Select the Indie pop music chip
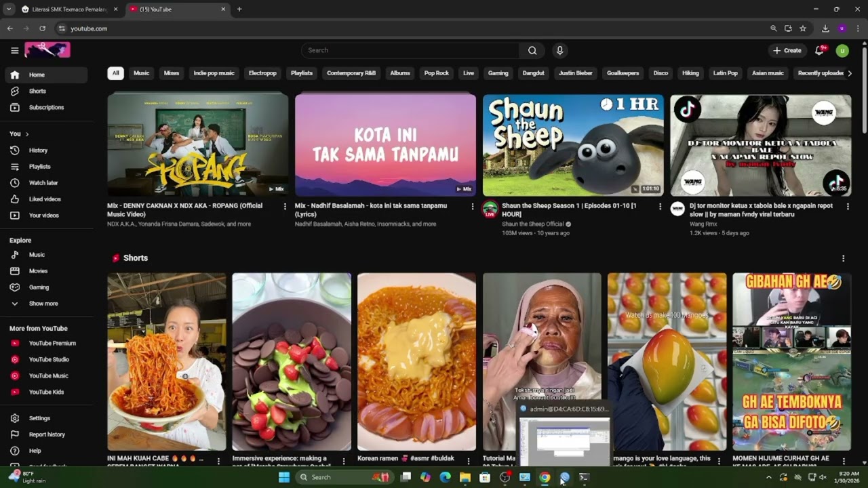Image resolution: width=868 pixels, height=488 pixels. [x=214, y=73]
